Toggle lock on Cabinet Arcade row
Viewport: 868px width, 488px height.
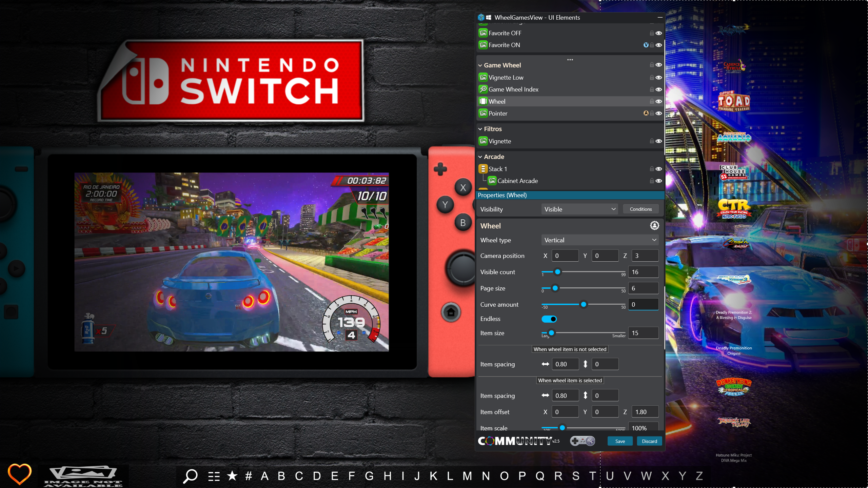pos(652,181)
